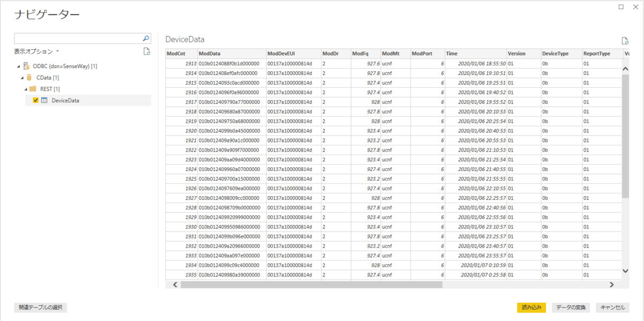Click the vertical scrollbar thumb
The image size is (644, 321).
click(625, 137)
